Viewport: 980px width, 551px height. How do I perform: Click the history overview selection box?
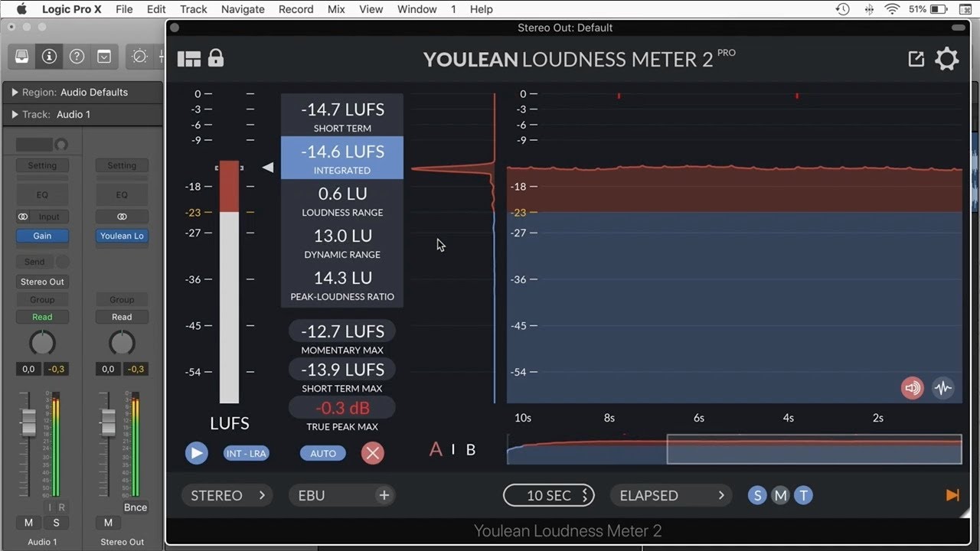(814, 449)
